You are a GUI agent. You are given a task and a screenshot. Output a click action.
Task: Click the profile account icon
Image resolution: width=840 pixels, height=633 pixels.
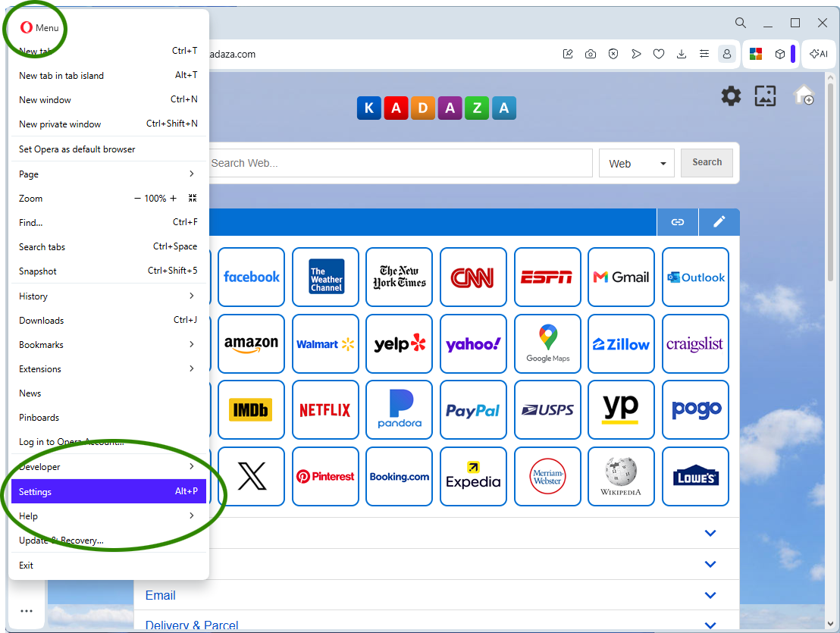click(x=727, y=54)
